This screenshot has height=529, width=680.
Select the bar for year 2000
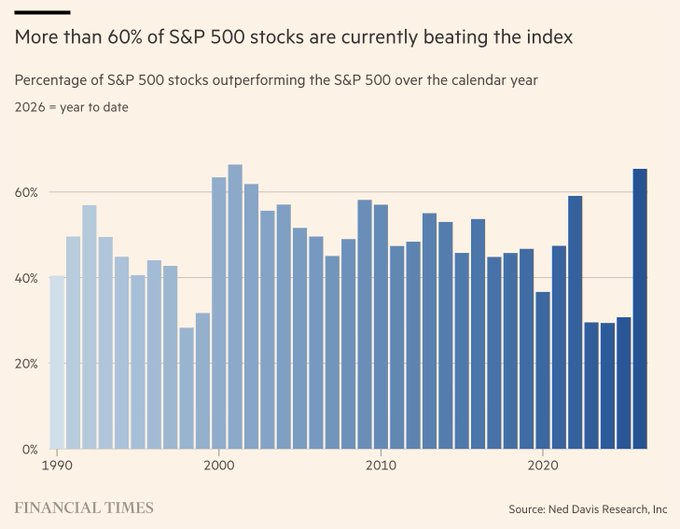pyautogui.click(x=219, y=313)
